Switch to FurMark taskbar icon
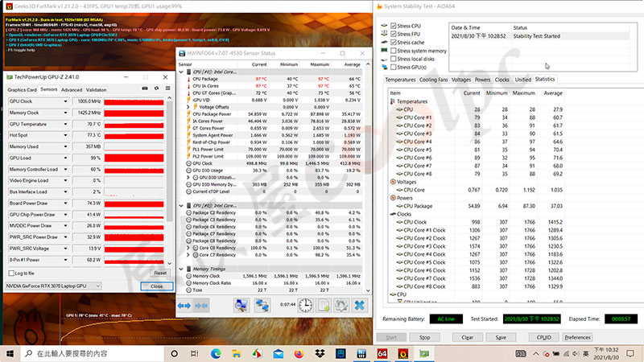Image resolution: width=644 pixels, height=362 pixels. coord(403,353)
